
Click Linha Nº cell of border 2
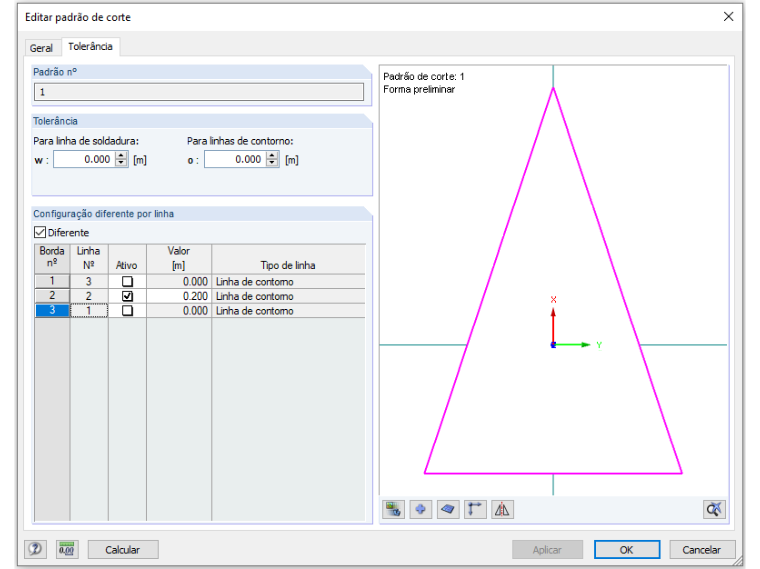pyautogui.click(x=89, y=296)
